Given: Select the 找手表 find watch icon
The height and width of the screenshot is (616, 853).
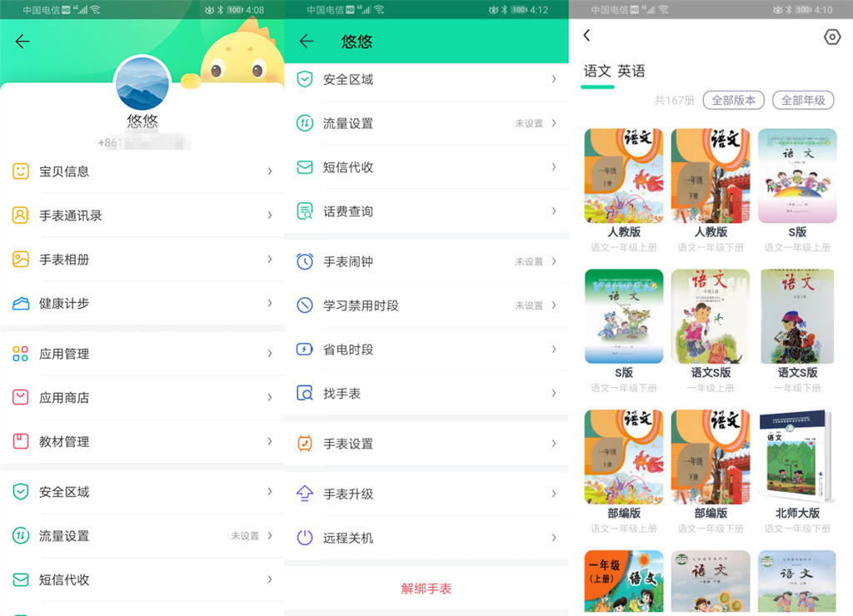Looking at the screenshot, I should 306,394.
